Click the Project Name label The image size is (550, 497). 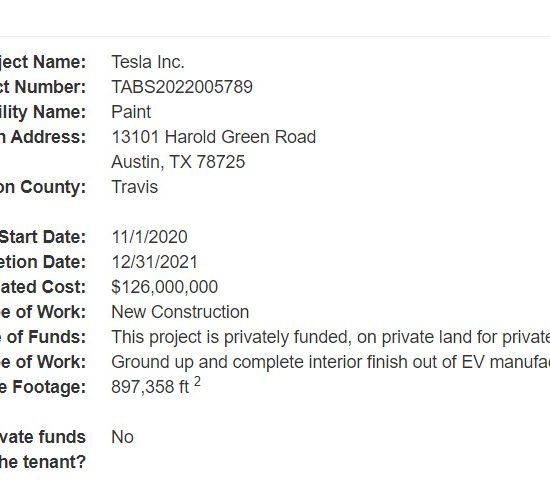click(x=43, y=62)
